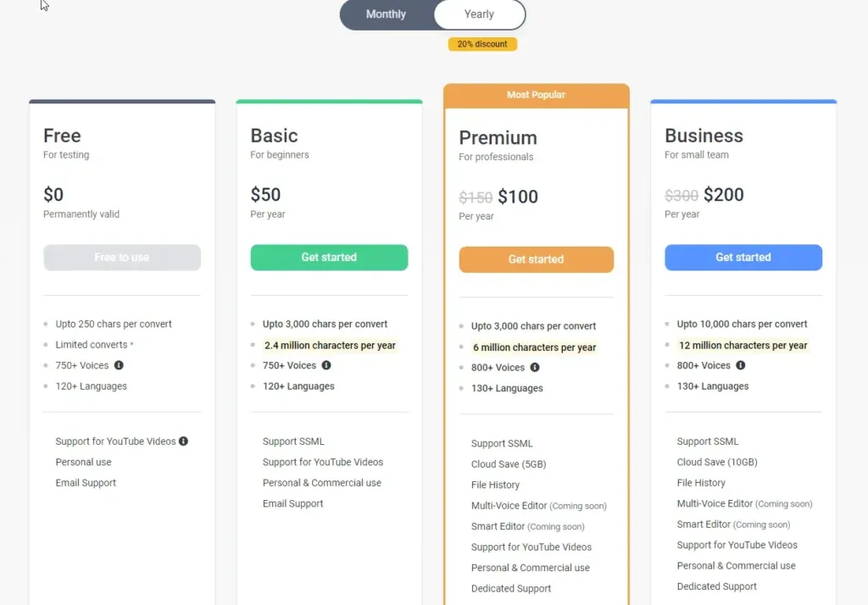Get started with the Business plan
The image size is (868, 605).
(x=743, y=258)
